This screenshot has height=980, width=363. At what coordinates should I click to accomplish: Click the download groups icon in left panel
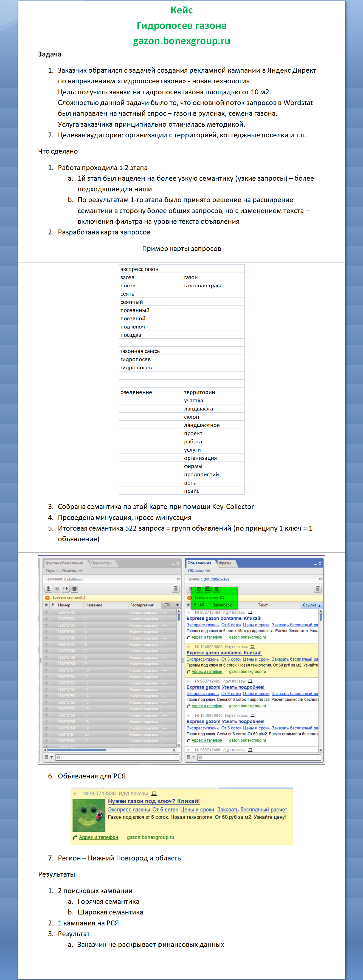pyautogui.click(x=48, y=588)
